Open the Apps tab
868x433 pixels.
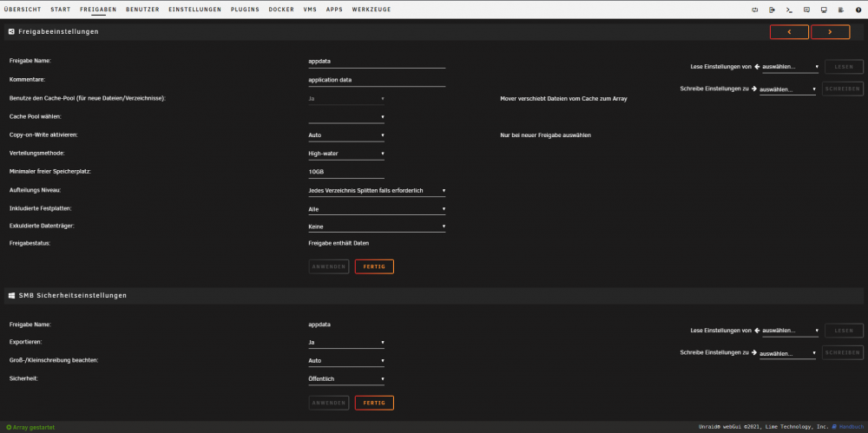[x=334, y=10]
